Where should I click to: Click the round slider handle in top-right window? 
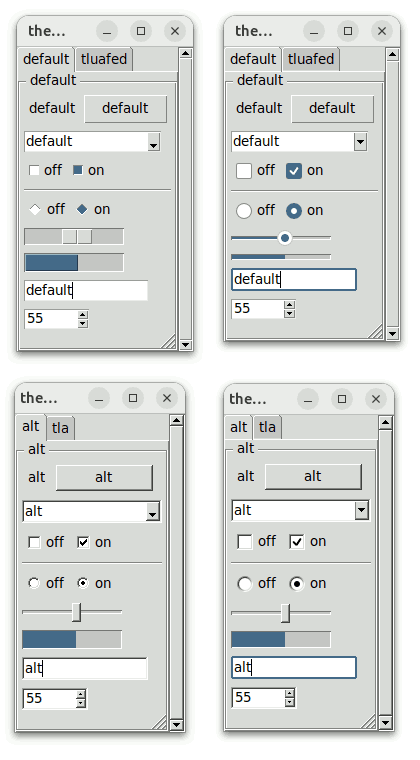point(285,238)
